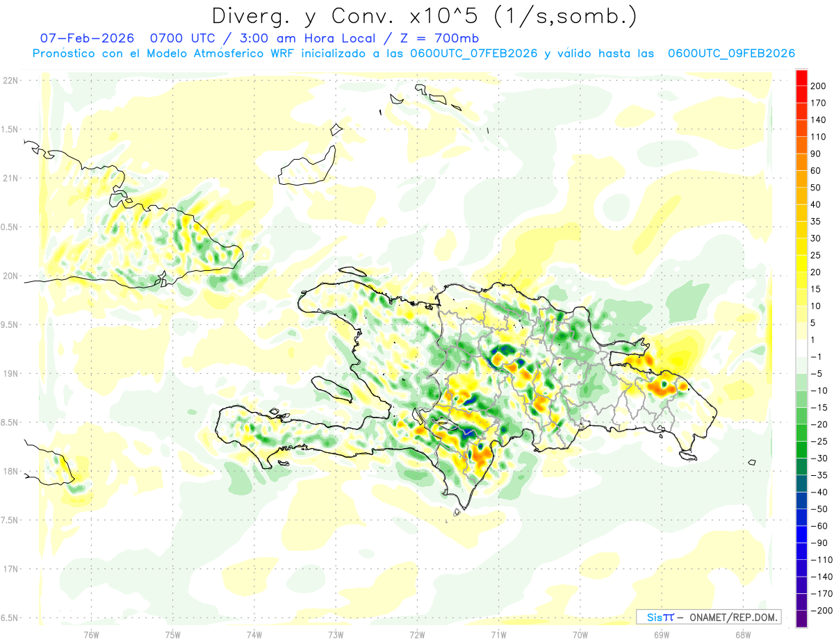Click the latitude label '9.5N'

[x=9, y=324]
